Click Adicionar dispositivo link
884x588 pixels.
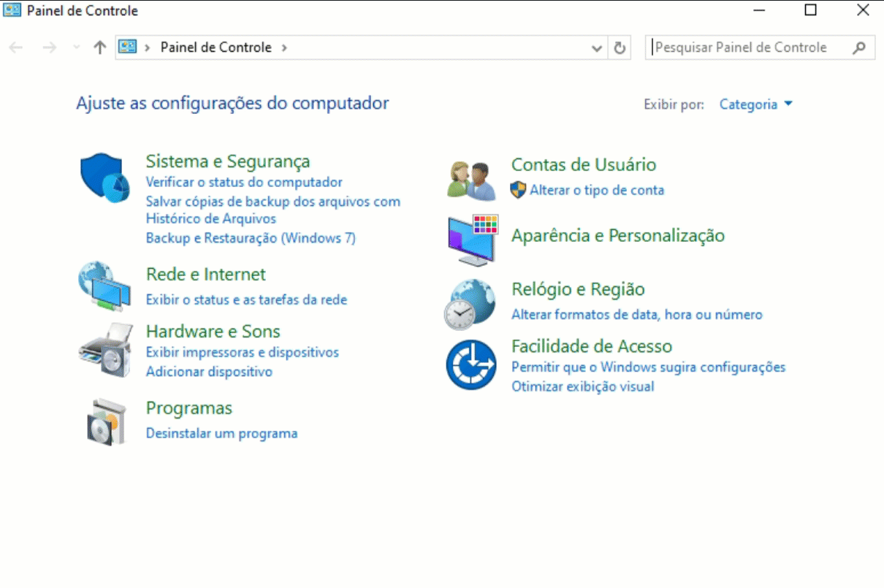[209, 372]
